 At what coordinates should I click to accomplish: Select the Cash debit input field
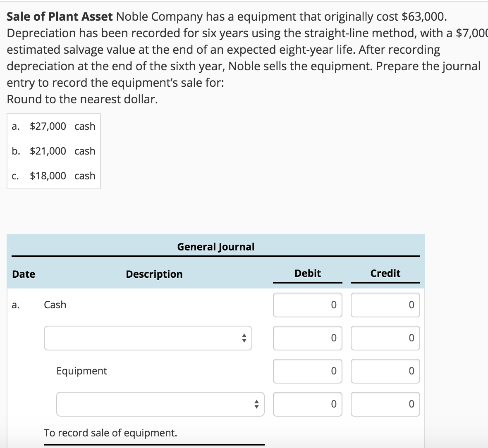pos(307,305)
